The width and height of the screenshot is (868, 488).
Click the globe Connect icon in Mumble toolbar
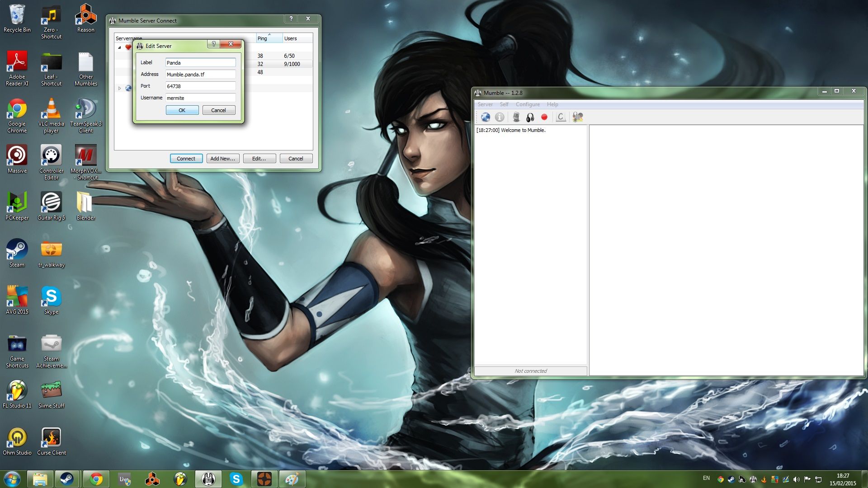click(x=486, y=117)
